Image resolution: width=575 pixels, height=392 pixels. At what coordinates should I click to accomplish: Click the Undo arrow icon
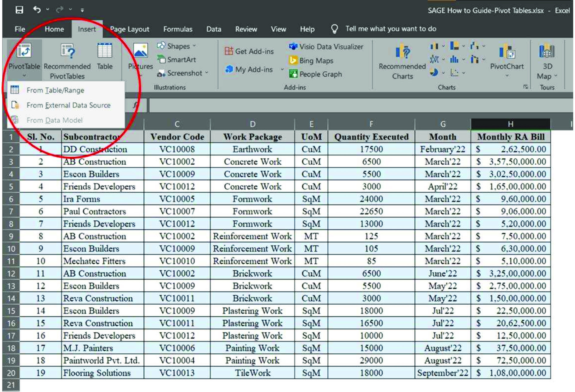click(x=37, y=10)
